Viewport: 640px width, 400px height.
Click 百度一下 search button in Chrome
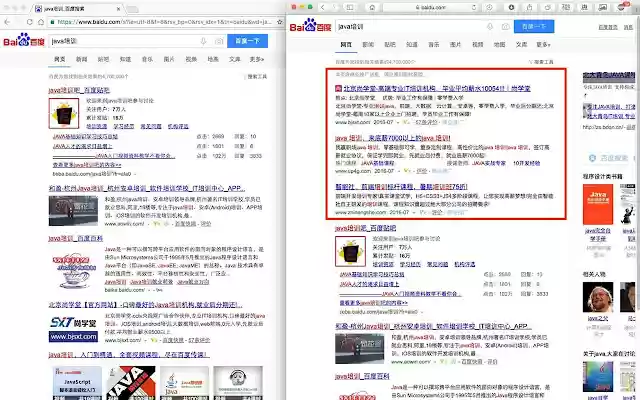247,41
